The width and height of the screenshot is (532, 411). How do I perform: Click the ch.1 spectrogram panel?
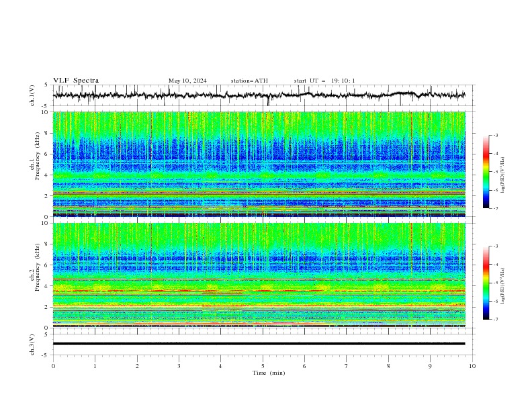coord(259,164)
